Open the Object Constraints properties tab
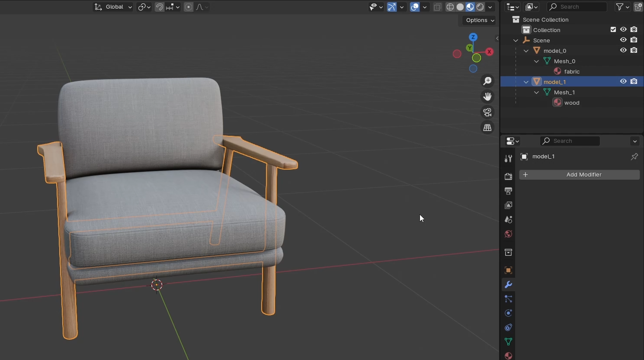644x360 pixels. point(508,328)
